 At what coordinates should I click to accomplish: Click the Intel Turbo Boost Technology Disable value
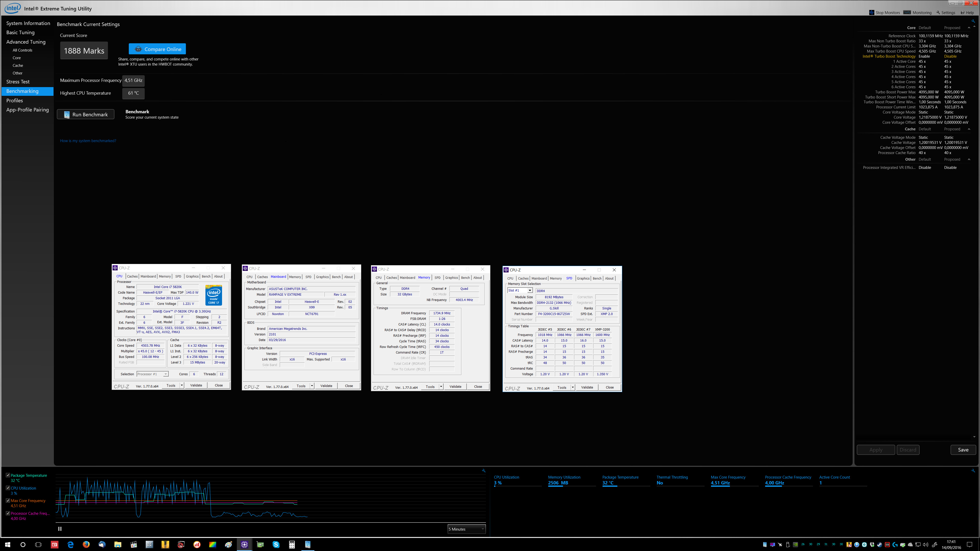tap(950, 56)
